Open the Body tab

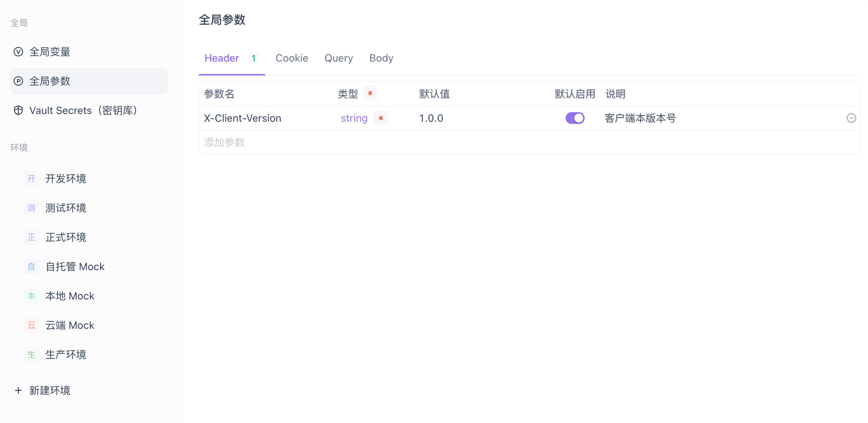click(381, 58)
